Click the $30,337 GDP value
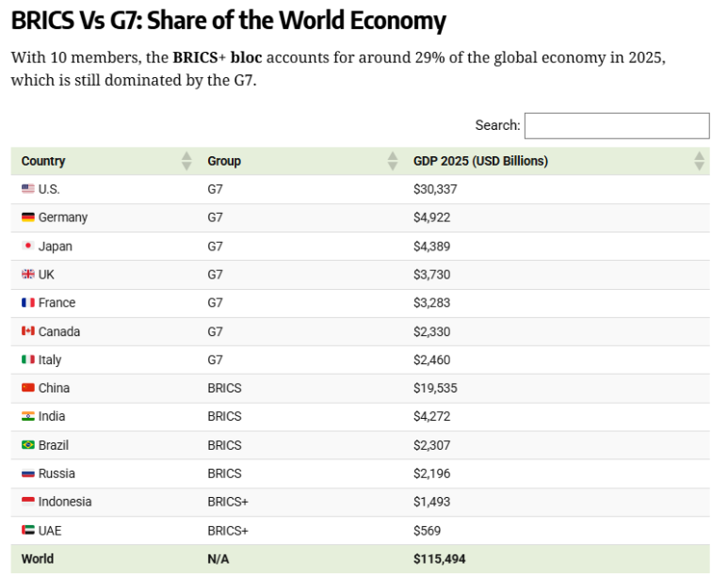The height and width of the screenshot is (576, 728). coord(435,189)
